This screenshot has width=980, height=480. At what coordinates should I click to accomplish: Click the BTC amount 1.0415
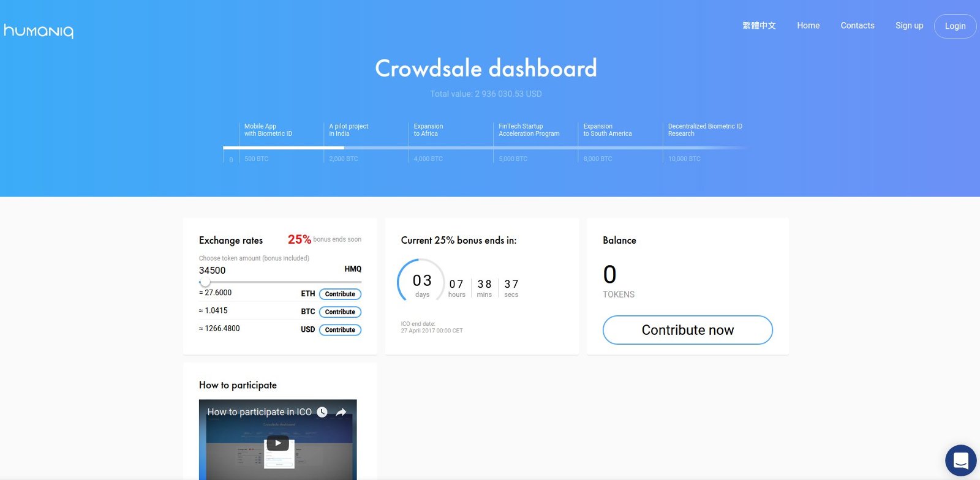[x=213, y=310]
